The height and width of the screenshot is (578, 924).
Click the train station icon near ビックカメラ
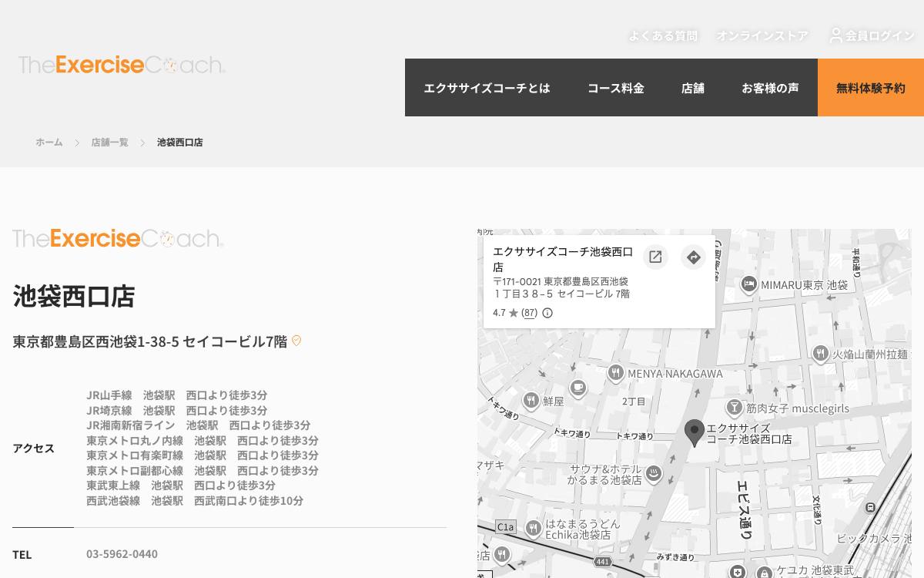pyautogui.click(x=870, y=508)
